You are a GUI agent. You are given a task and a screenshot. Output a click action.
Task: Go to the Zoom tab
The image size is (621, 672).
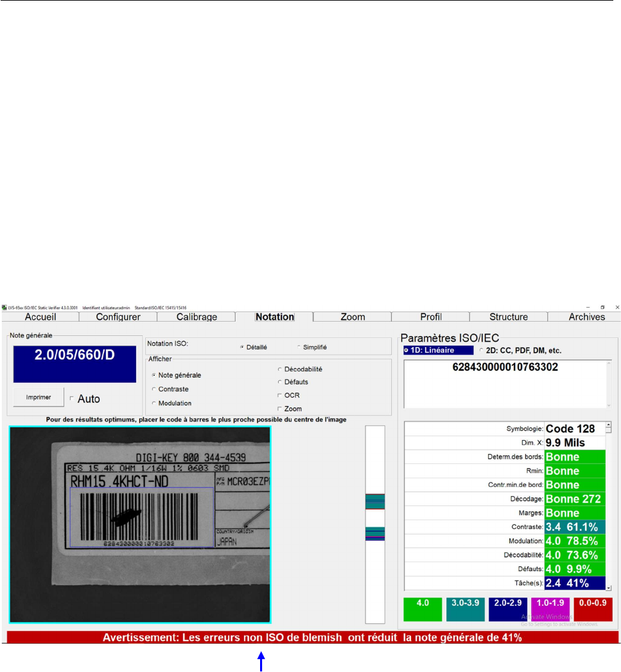tap(353, 317)
